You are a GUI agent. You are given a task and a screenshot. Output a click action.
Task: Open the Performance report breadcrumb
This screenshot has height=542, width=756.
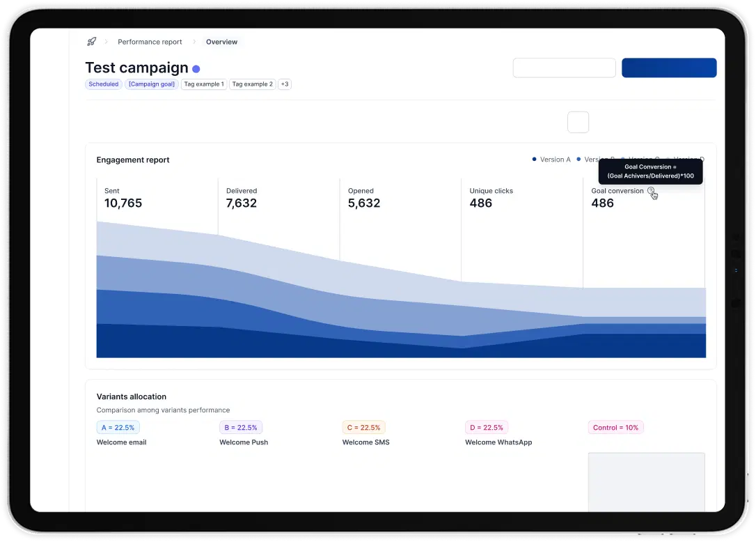tap(150, 42)
